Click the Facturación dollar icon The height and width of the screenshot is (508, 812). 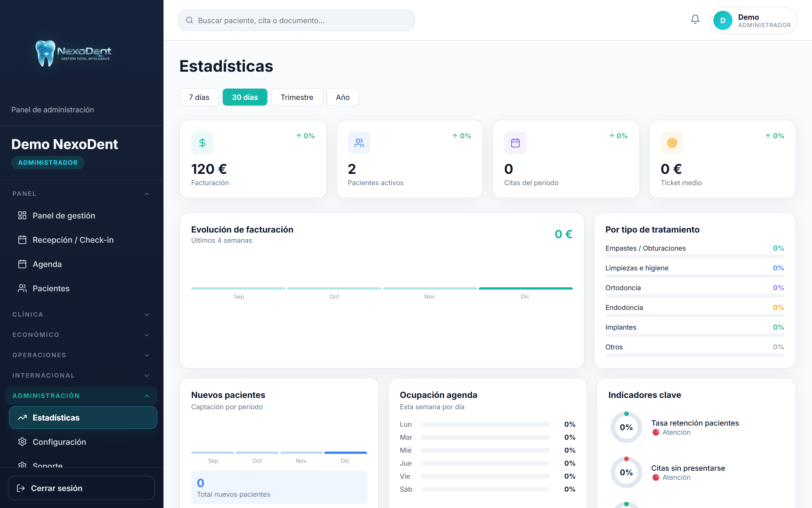[x=202, y=143]
